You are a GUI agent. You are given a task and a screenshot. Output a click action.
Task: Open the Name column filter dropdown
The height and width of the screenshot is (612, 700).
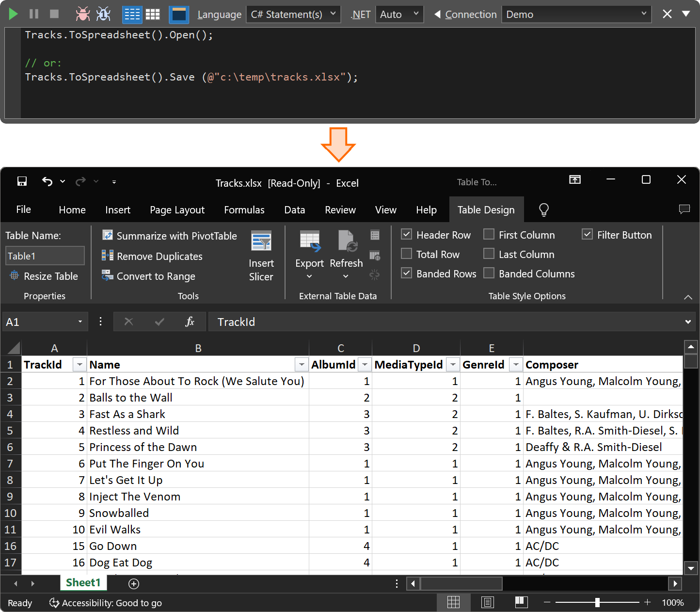[302, 365]
